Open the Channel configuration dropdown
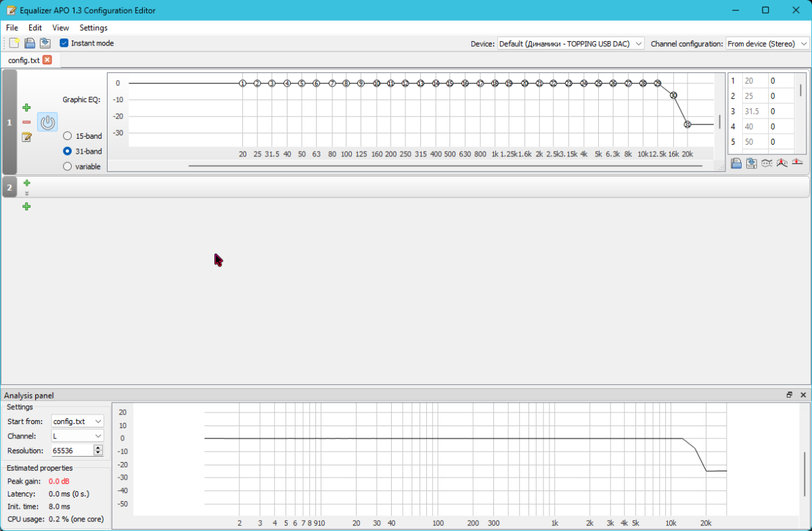Viewport: 812px width, 531px height. [x=767, y=43]
